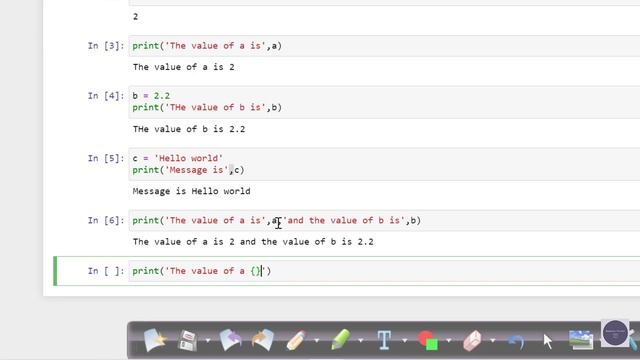Click the 'In [3]:' prompt label

106,46
